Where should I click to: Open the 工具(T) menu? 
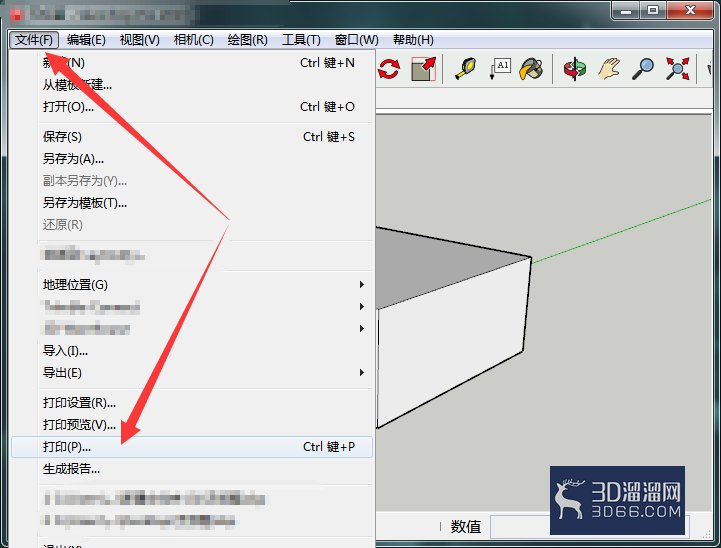[x=301, y=40]
